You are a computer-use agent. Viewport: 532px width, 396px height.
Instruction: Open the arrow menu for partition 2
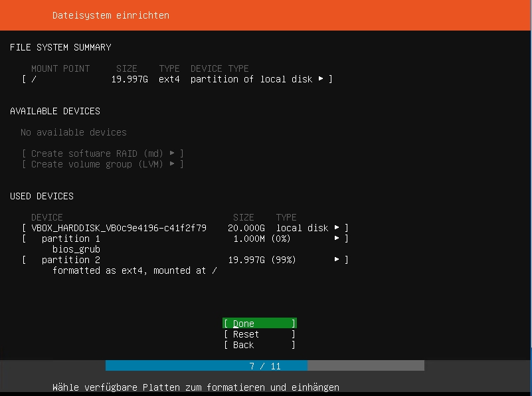coord(337,260)
